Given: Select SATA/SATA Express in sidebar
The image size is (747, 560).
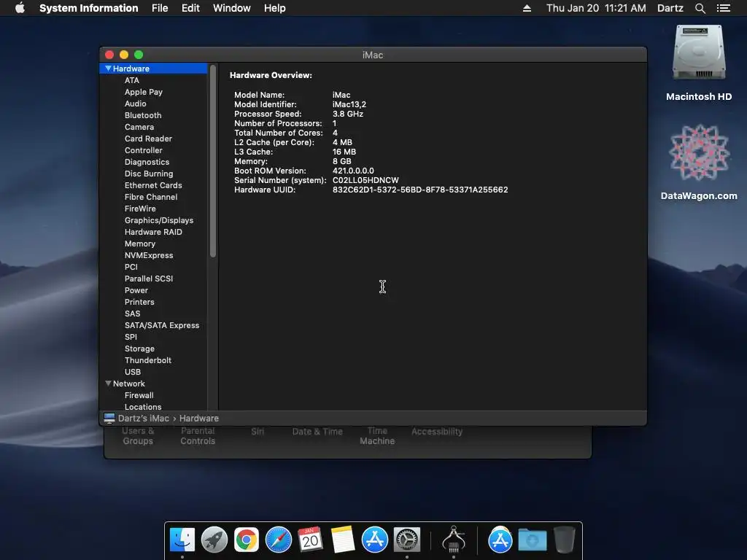Looking at the screenshot, I should coord(162,325).
